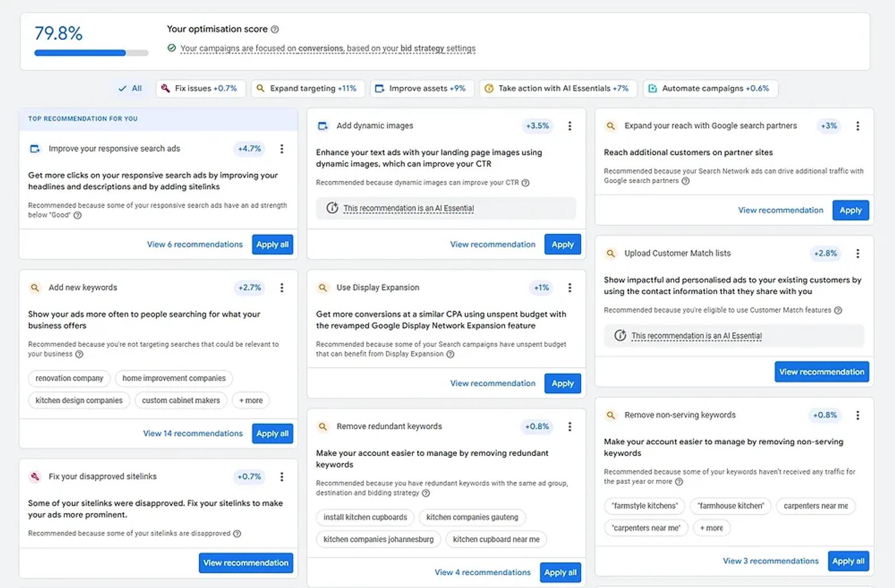View recommendation for Add dynamic images
Screen dimensions: 895x588
click(493, 244)
